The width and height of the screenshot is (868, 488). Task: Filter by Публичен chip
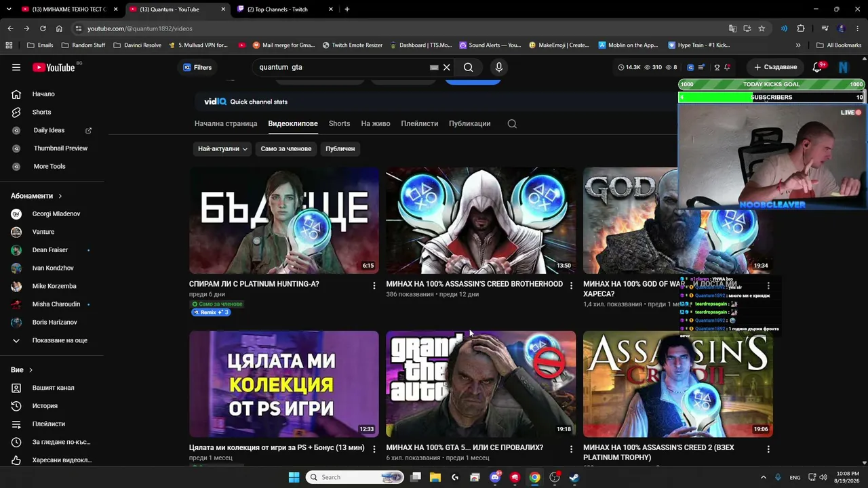340,148
